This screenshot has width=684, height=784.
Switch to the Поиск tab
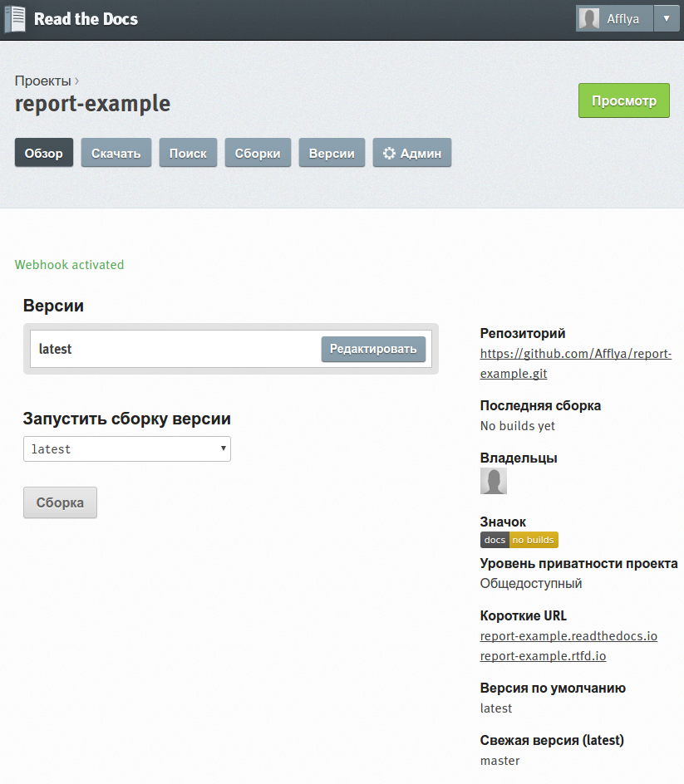pos(188,153)
